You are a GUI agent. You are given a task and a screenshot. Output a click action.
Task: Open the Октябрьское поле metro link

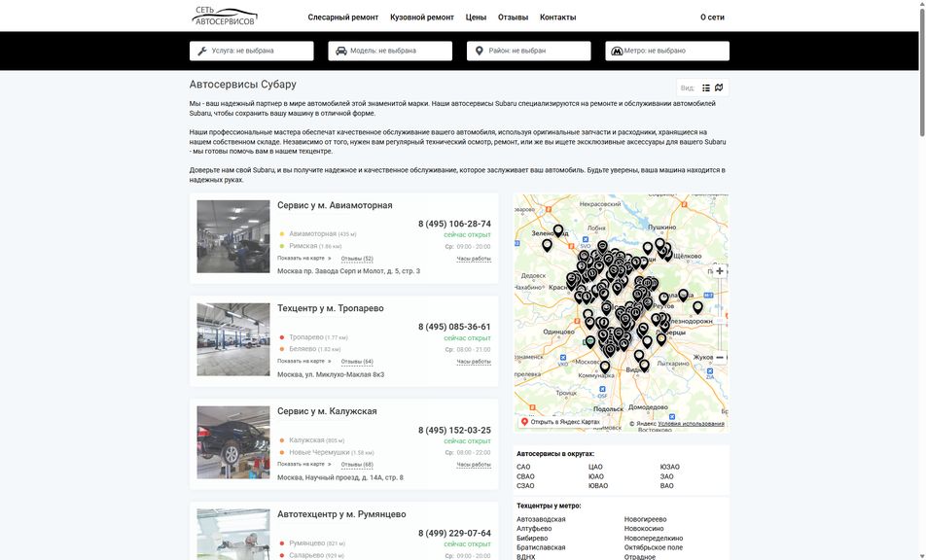tap(654, 547)
